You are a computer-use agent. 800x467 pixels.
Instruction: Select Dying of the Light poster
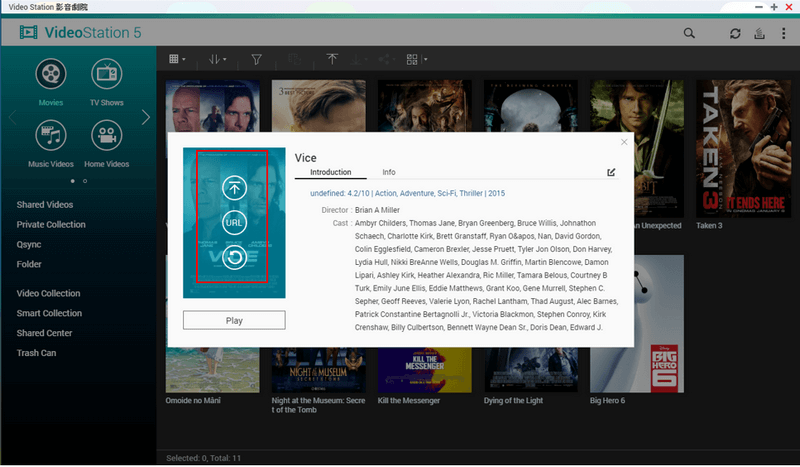coord(531,370)
